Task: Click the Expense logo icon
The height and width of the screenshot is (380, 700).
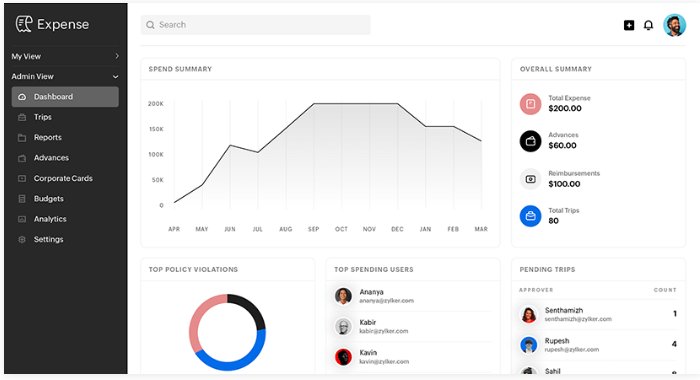Action: tap(24, 24)
